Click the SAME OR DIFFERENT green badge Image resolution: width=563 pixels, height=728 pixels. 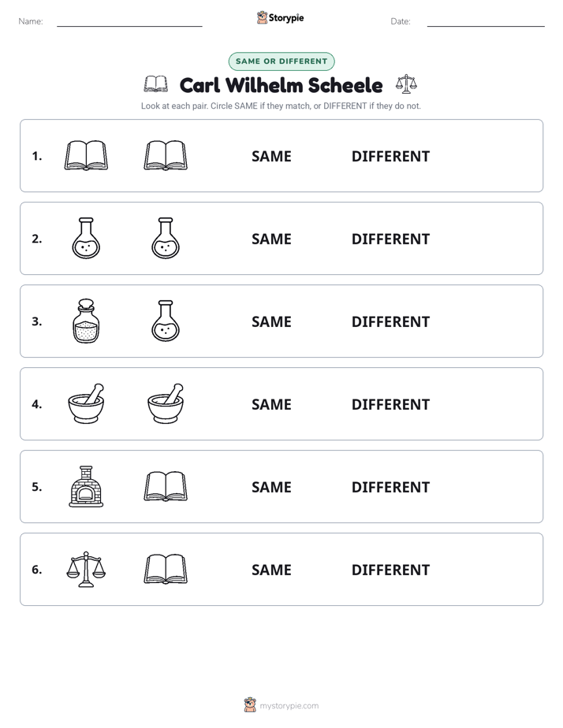pos(281,61)
